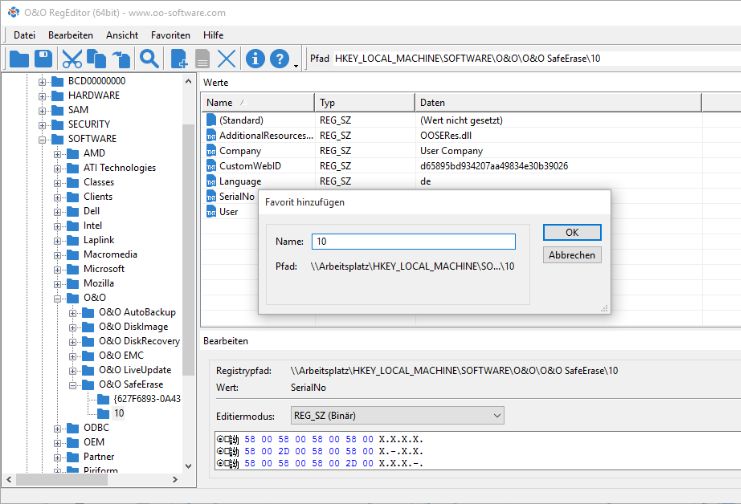Sort by the Typ column header
741x504 pixels.
365,103
